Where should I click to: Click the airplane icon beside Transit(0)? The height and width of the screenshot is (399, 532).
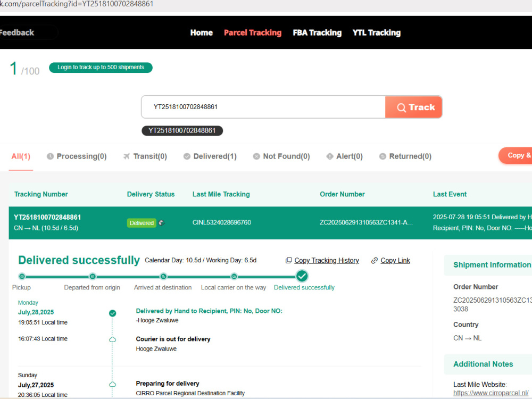pos(127,156)
